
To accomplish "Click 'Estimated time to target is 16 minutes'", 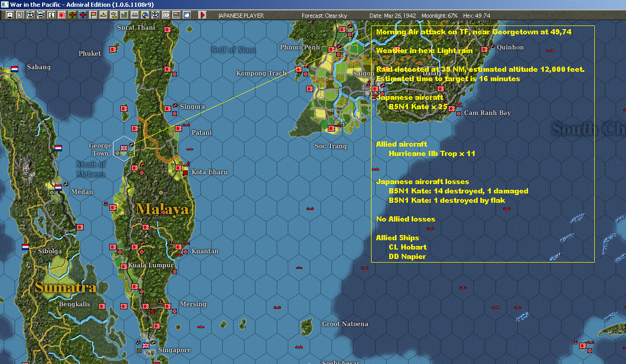I will coord(448,79).
